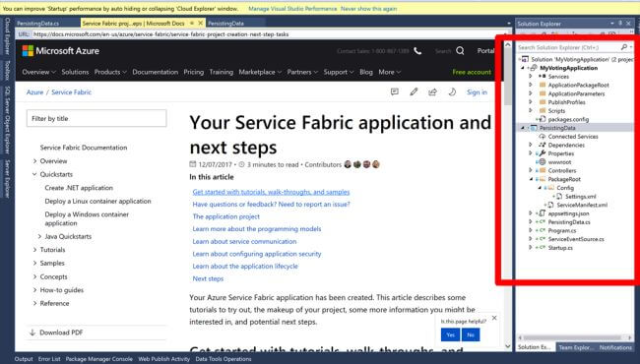Open the Products dropdown in Azure nav
640x364 pixels.
[x=110, y=72]
